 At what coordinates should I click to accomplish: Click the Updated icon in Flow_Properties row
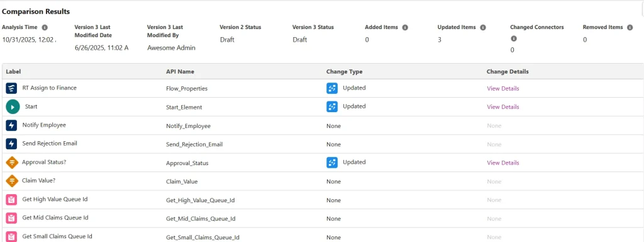(x=332, y=88)
